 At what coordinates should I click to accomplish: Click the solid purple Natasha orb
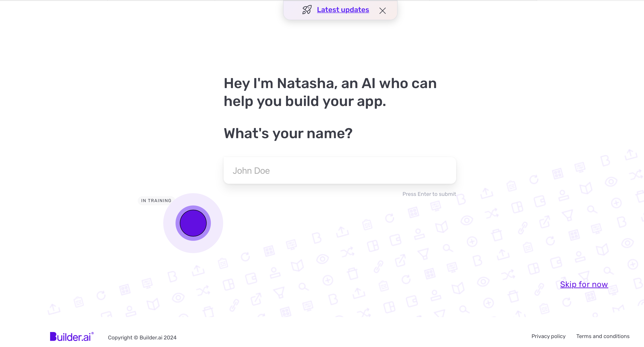click(193, 223)
